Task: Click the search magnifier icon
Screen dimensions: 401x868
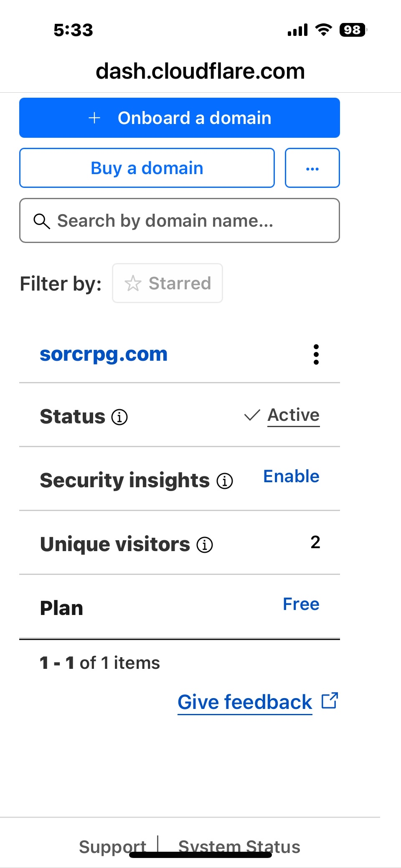Action: point(41,220)
